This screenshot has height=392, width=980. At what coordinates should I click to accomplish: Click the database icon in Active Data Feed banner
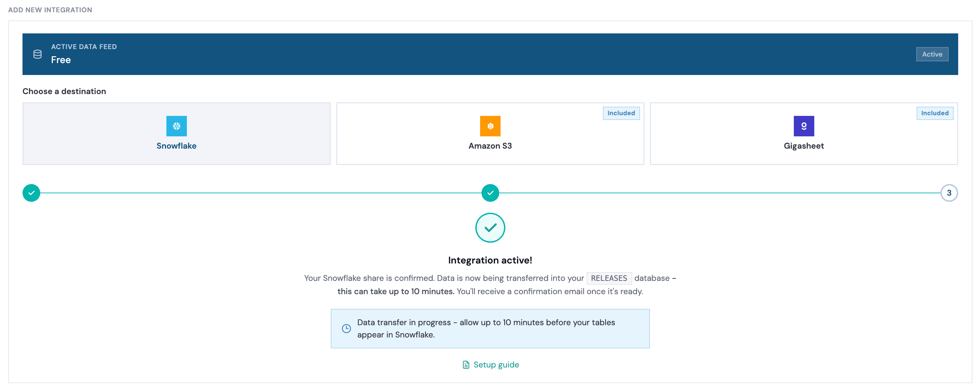point(38,54)
